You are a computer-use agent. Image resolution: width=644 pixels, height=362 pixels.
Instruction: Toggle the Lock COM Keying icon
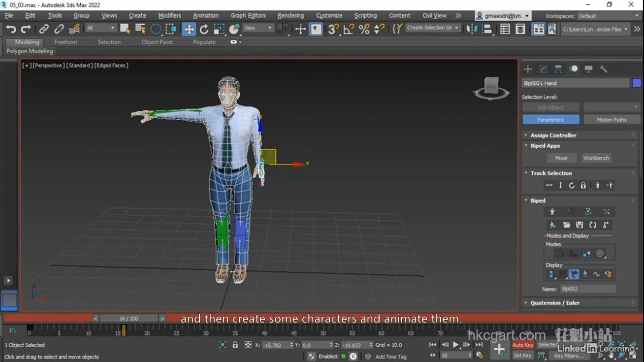[583, 185]
